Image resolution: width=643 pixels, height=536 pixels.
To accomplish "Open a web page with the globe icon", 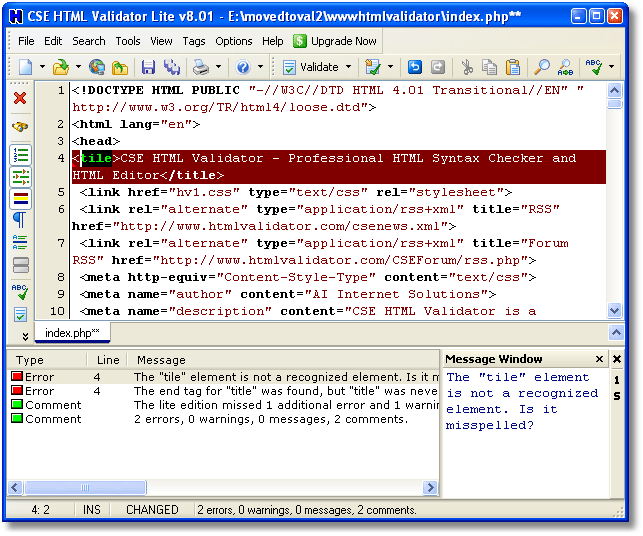I will 97,67.
